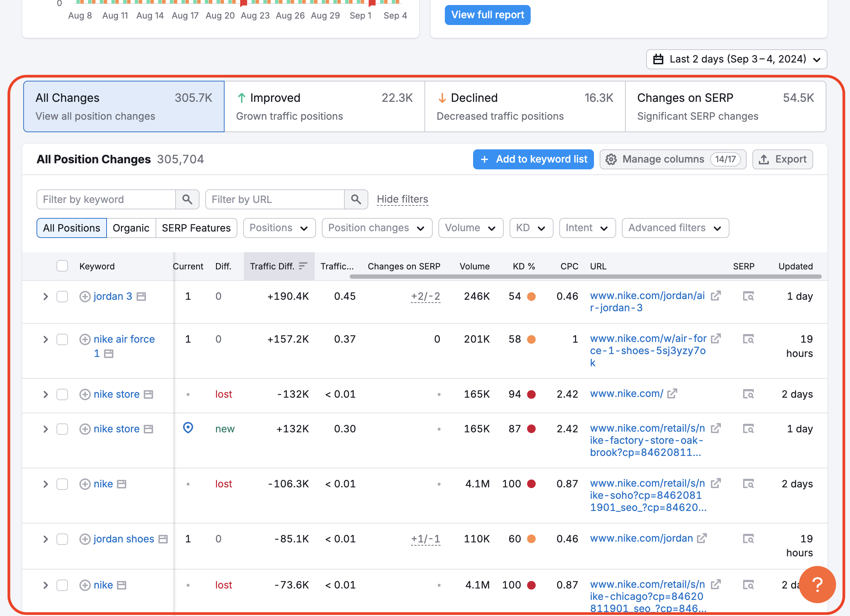The height and width of the screenshot is (616, 850).
Task: Click the add icon beside nike air force 1
Action: [85, 339]
